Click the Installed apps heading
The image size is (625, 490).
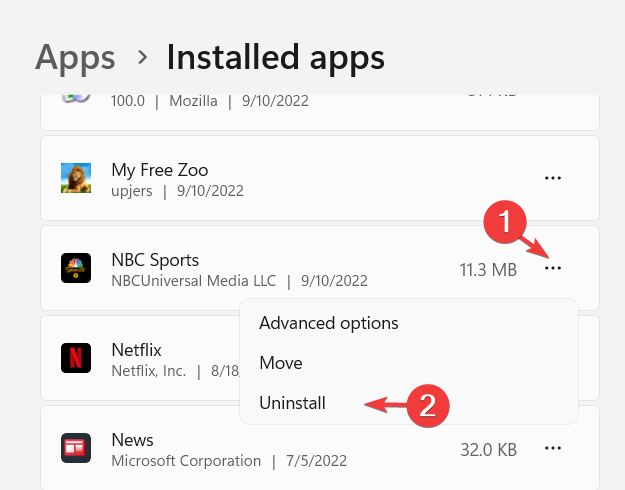[x=275, y=59]
